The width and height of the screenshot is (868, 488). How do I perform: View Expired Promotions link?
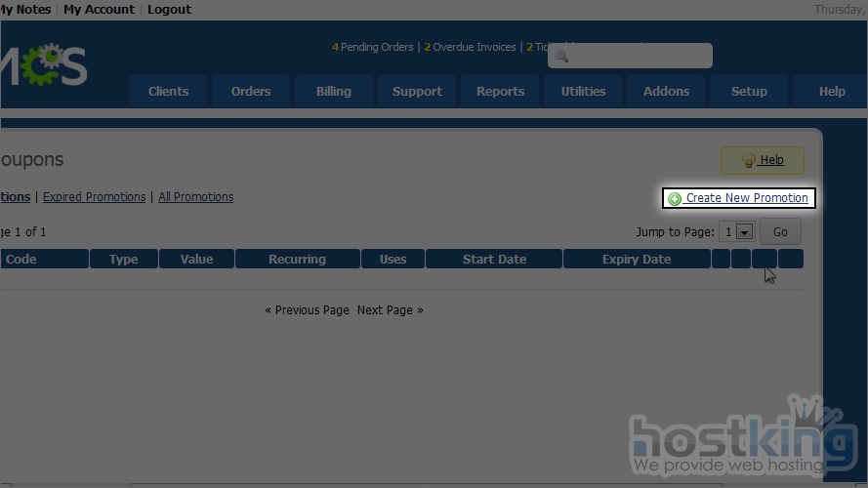pos(94,197)
